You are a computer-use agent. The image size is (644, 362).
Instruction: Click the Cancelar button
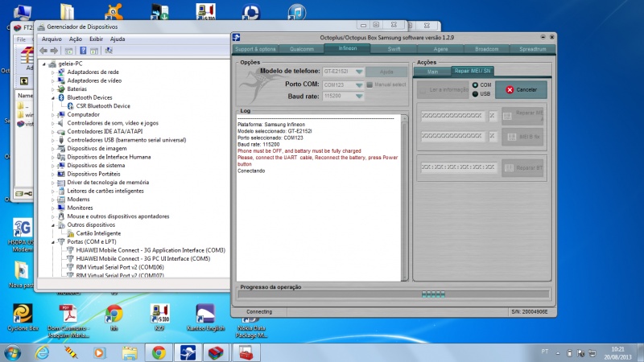point(521,89)
